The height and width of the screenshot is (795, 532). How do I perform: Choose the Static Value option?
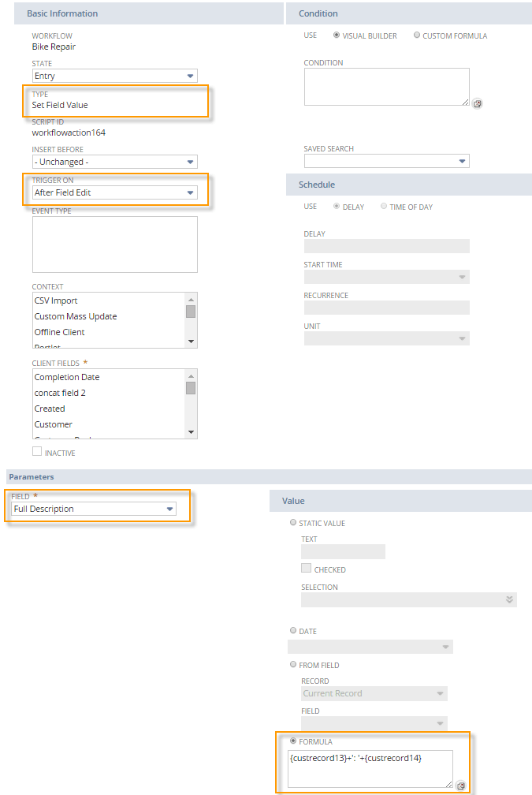pyautogui.click(x=293, y=523)
